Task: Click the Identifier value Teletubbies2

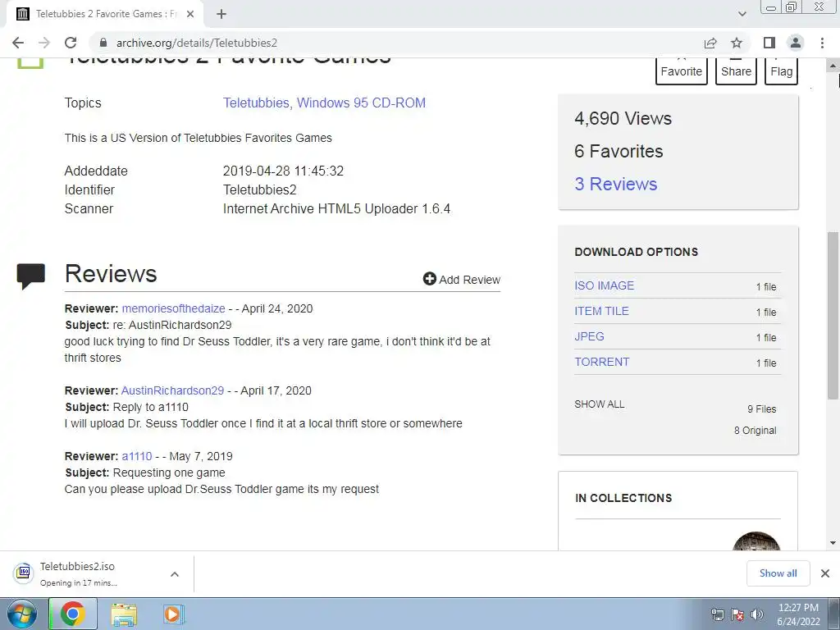Action: pos(259,189)
